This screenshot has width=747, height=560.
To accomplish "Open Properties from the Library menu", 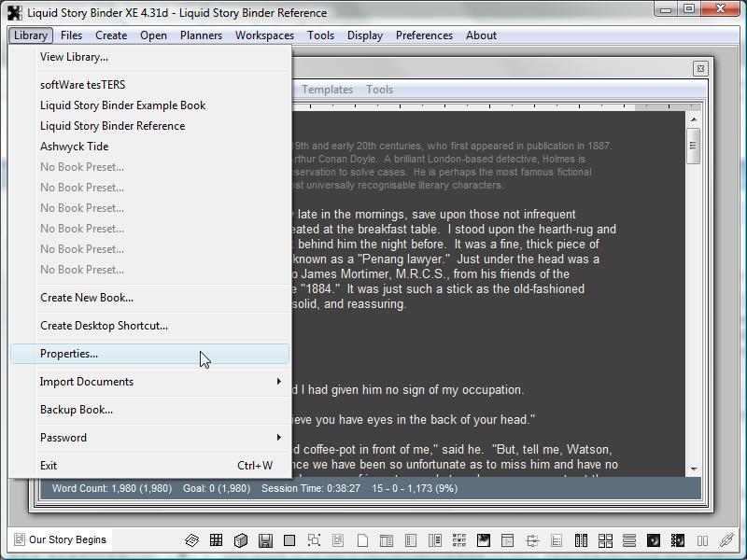I will click(x=69, y=354).
